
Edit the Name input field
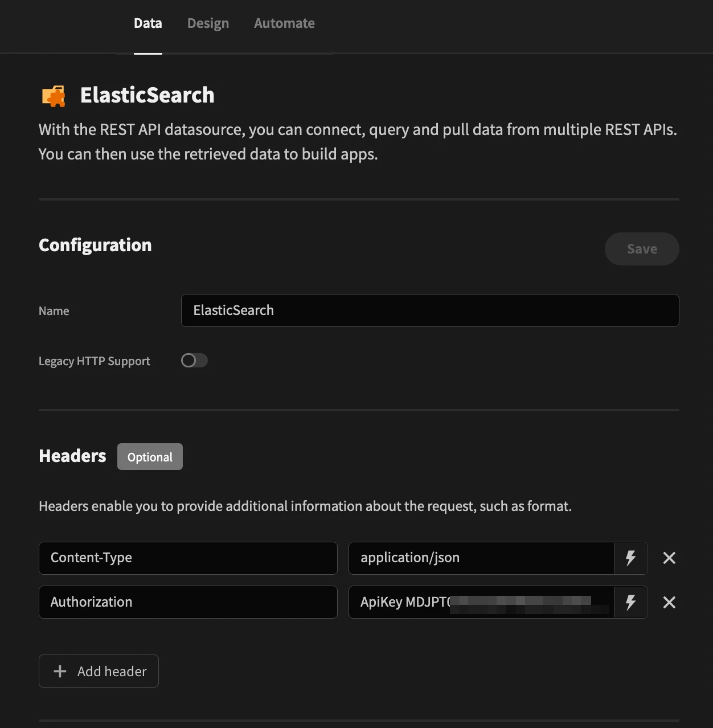[430, 310]
